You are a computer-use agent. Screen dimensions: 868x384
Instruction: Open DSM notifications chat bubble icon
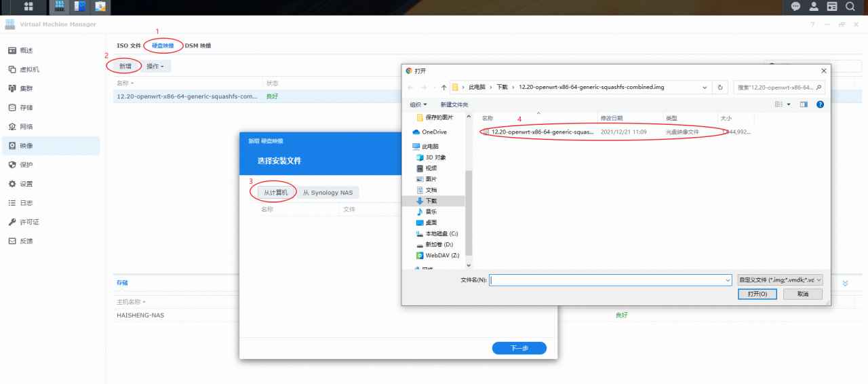coord(796,7)
